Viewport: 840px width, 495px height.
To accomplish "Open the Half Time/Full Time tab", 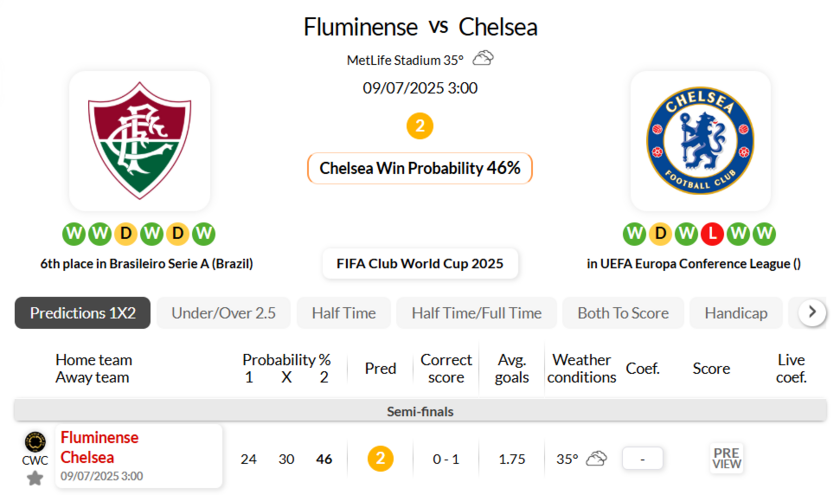I will 476,313.
